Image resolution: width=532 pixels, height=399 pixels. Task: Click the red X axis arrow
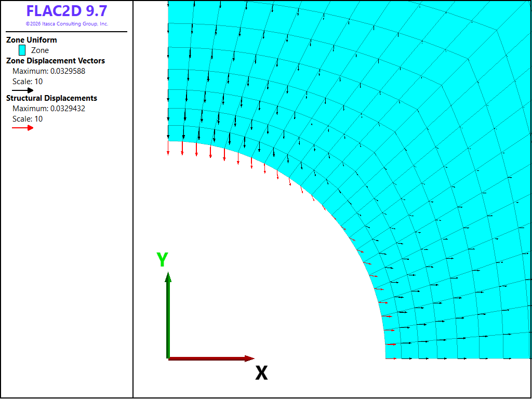[x=211, y=358]
